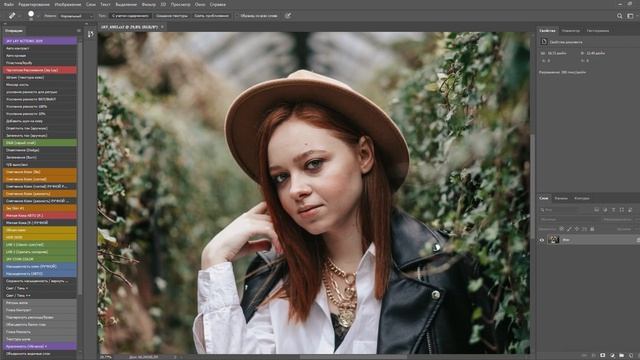Open the Окно menu
Viewport: 640px width, 360px height.
point(200,4)
